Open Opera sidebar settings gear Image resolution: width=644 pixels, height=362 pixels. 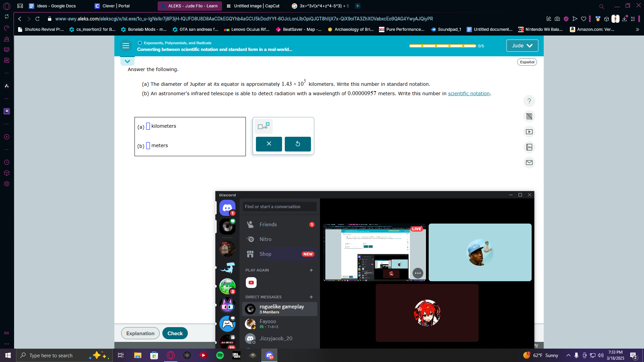coord(7,184)
